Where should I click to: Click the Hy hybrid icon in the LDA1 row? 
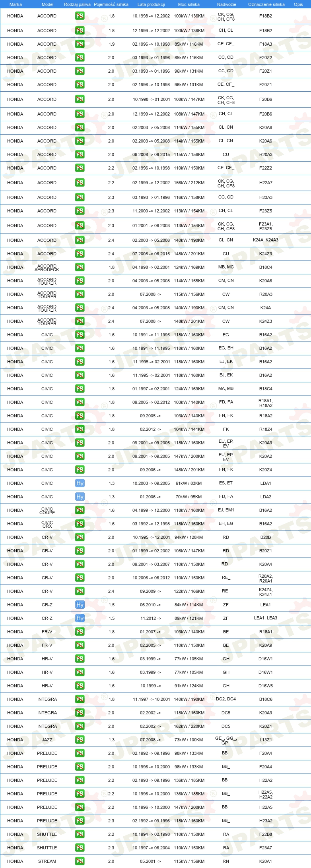(x=80, y=483)
